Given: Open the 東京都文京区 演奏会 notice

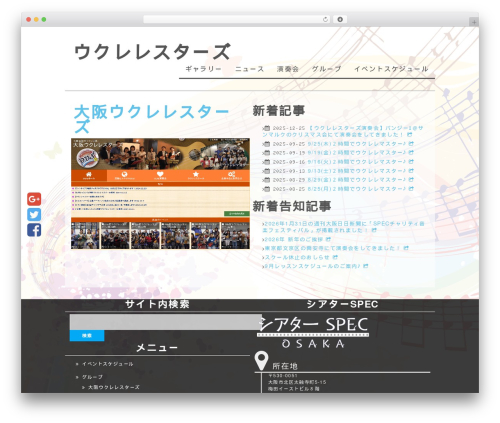Looking at the screenshot, I should pyautogui.click(x=332, y=248).
